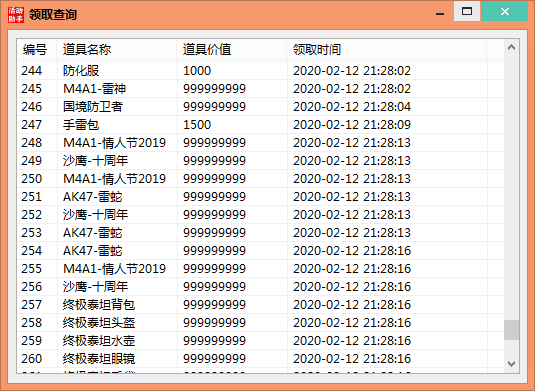Click the 活动助手 app icon in title bar

(x=16, y=15)
